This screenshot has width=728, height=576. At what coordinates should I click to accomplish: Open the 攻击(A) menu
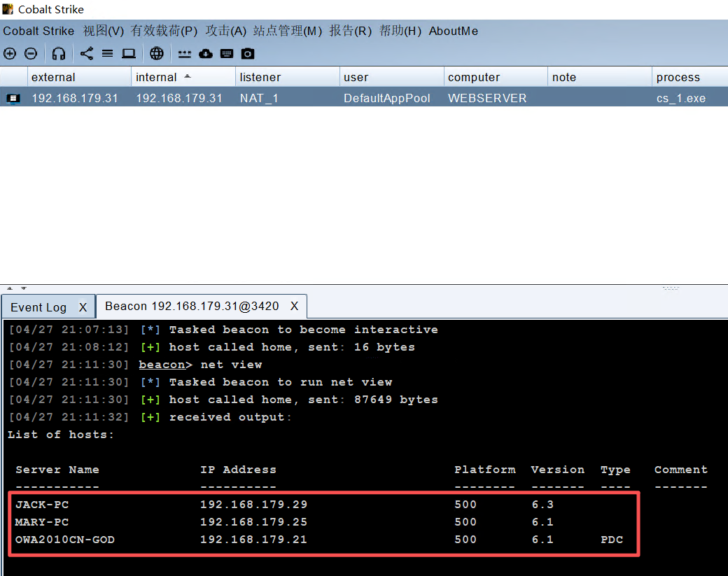click(225, 31)
